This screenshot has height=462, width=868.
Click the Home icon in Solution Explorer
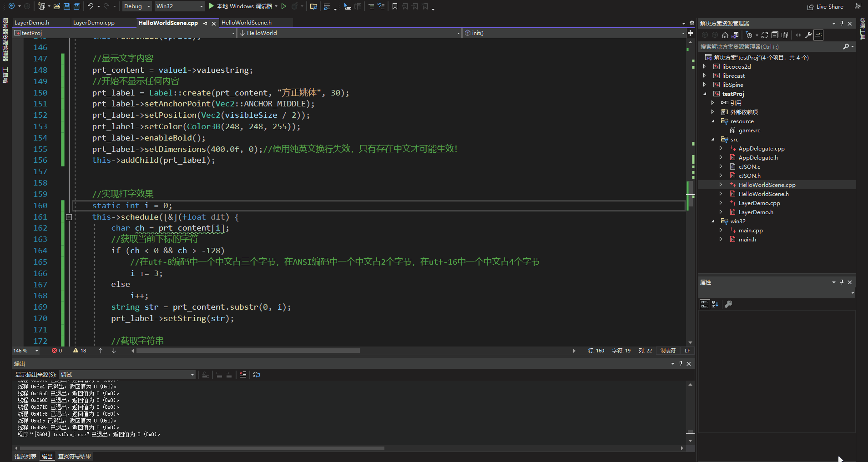point(725,35)
